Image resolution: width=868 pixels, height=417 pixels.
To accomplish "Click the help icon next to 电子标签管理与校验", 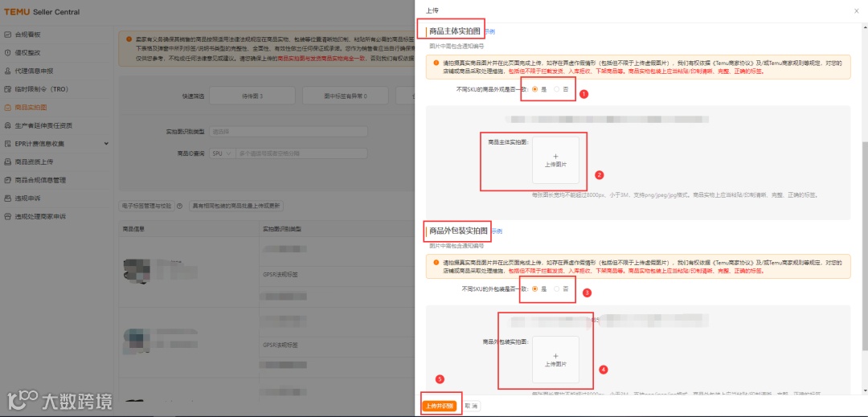I will (x=179, y=206).
